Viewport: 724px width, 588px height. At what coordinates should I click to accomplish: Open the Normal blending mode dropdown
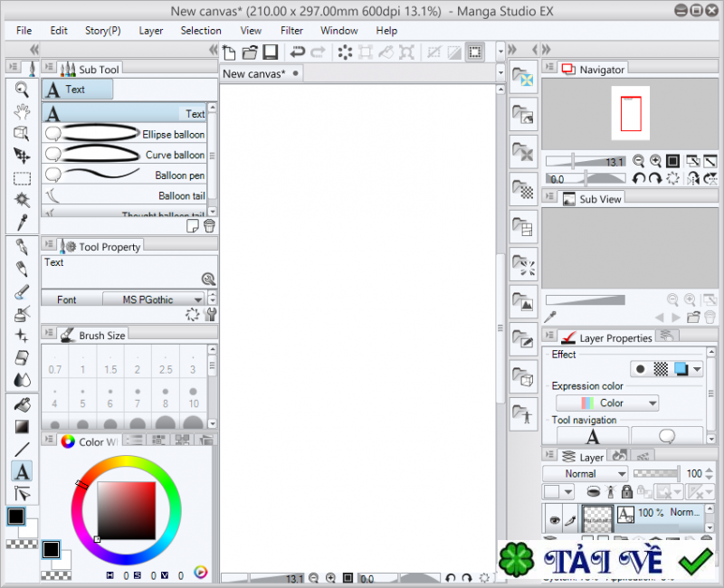pyautogui.click(x=586, y=473)
